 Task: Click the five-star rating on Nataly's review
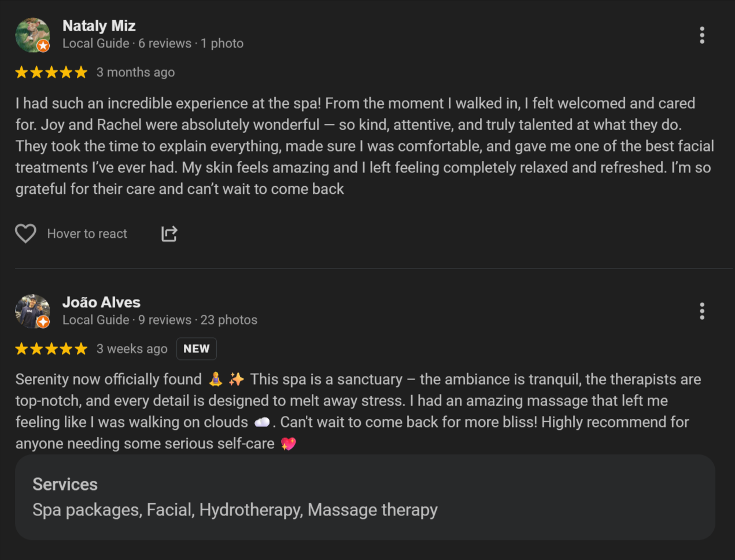[x=51, y=72]
